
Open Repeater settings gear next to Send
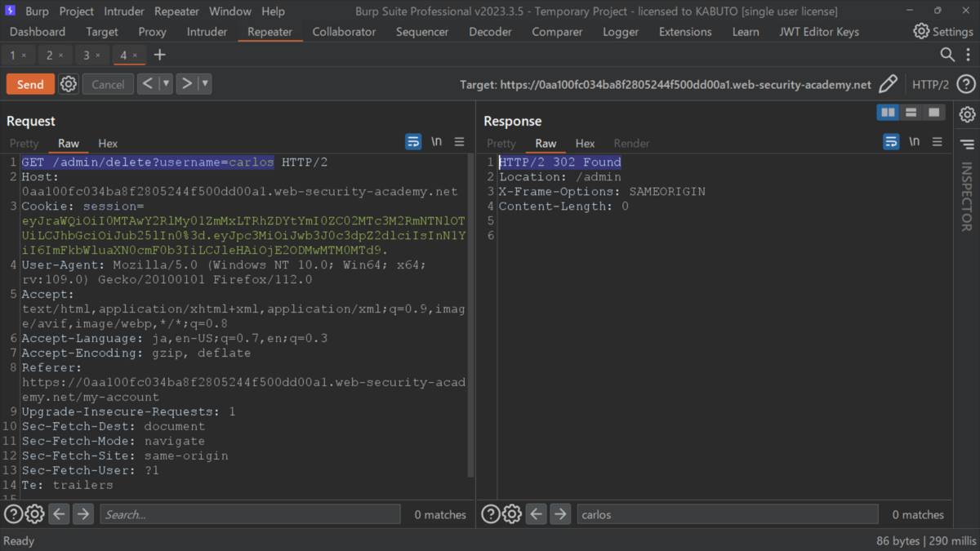[69, 84]
